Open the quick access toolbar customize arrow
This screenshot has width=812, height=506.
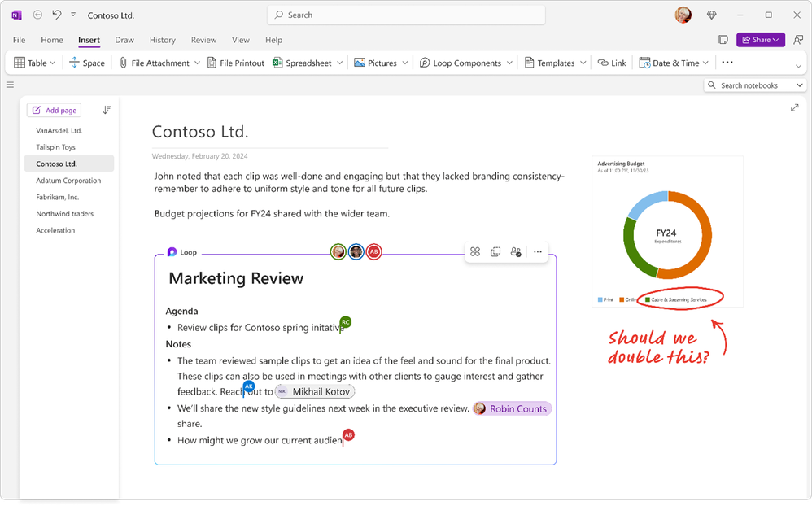pos(73,15)
